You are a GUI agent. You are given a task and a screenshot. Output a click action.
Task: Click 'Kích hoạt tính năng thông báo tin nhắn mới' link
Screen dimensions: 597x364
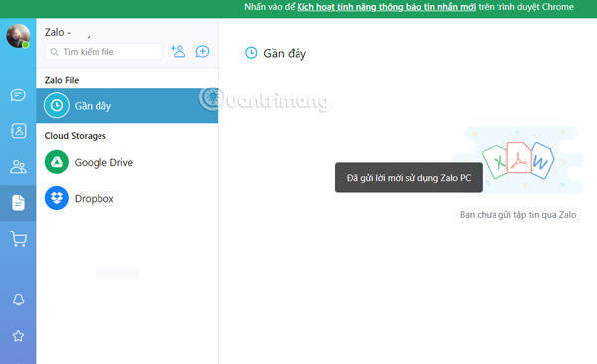(386, 7)
